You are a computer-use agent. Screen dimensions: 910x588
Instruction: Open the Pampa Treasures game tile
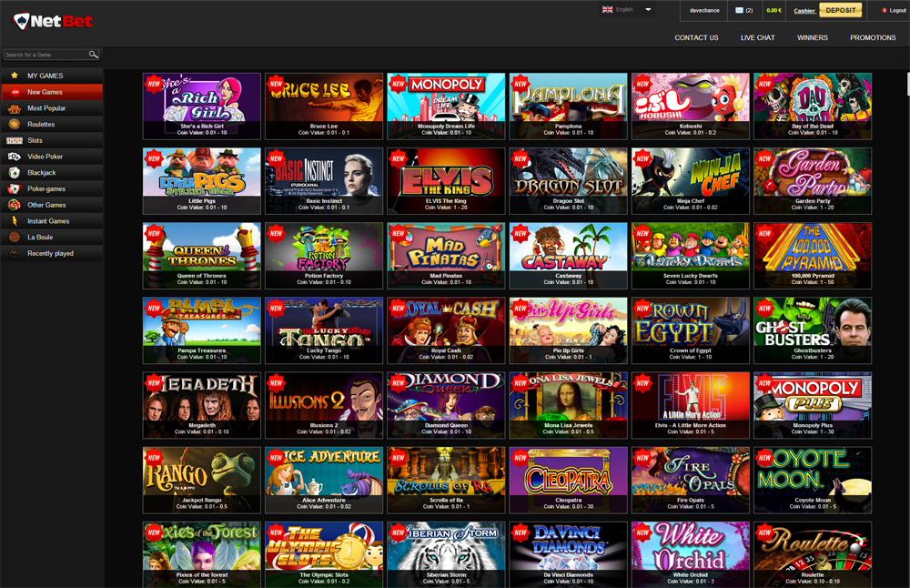(x=202, y=330)
